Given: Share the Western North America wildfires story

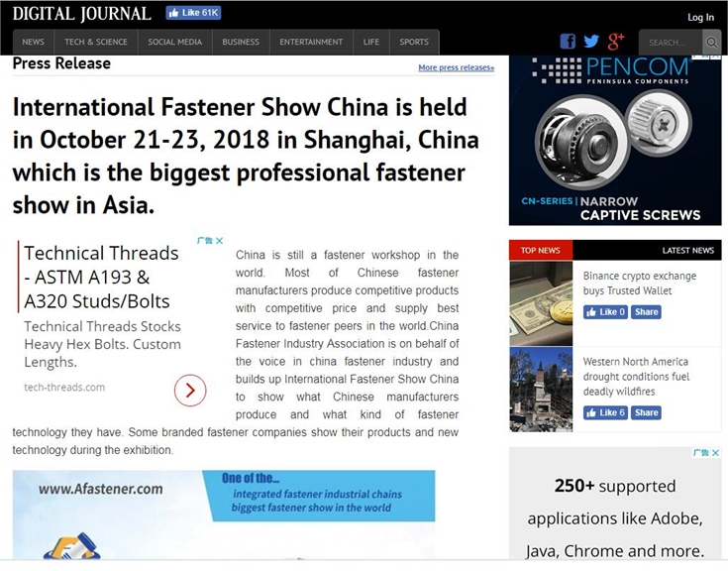Looking at the screenshot, I should click(x=646, y=412).
